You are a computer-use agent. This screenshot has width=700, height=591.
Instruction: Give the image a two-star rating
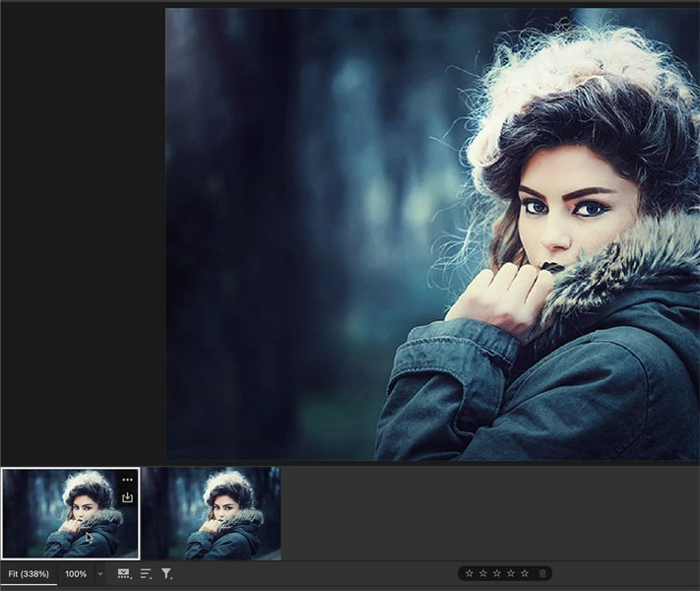(482, 573)
